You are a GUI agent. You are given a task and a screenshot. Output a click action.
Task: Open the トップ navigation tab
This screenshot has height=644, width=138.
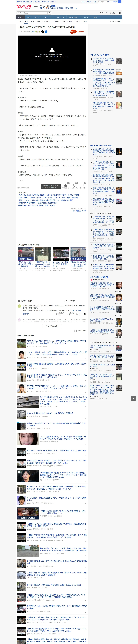(20, 17)
